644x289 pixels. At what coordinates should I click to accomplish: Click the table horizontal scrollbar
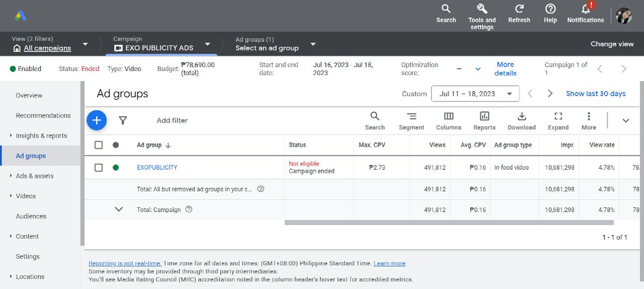click(x=449, y=222)
